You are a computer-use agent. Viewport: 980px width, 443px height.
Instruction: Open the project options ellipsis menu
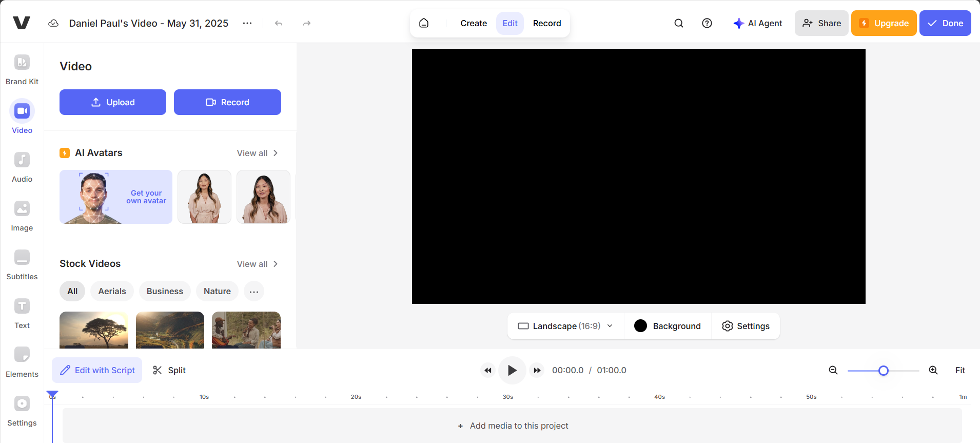[x=247, y=23]
